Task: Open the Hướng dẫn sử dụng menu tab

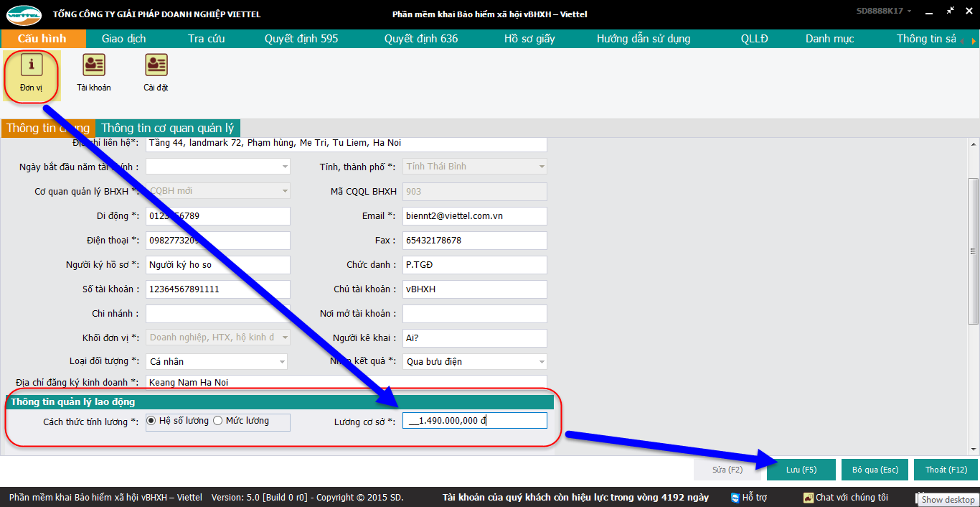Action: tap(644, 39)
